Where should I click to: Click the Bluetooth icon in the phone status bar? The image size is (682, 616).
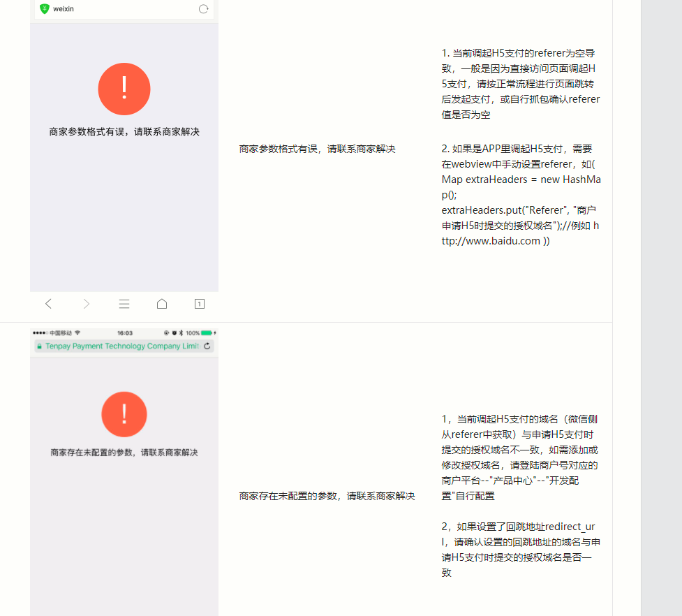coord(181,333)
